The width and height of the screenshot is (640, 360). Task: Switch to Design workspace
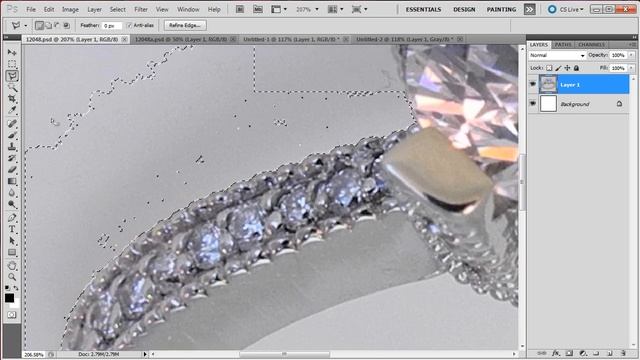[x=464, y=9]
